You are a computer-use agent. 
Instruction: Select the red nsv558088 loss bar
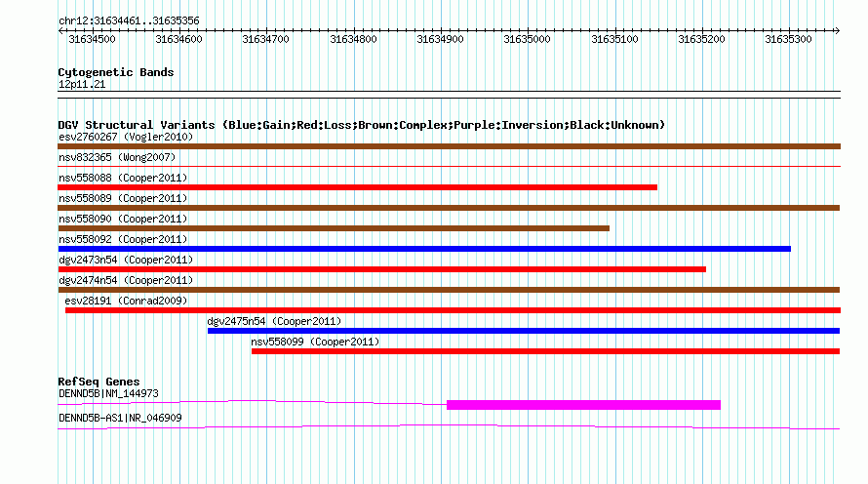357,187
